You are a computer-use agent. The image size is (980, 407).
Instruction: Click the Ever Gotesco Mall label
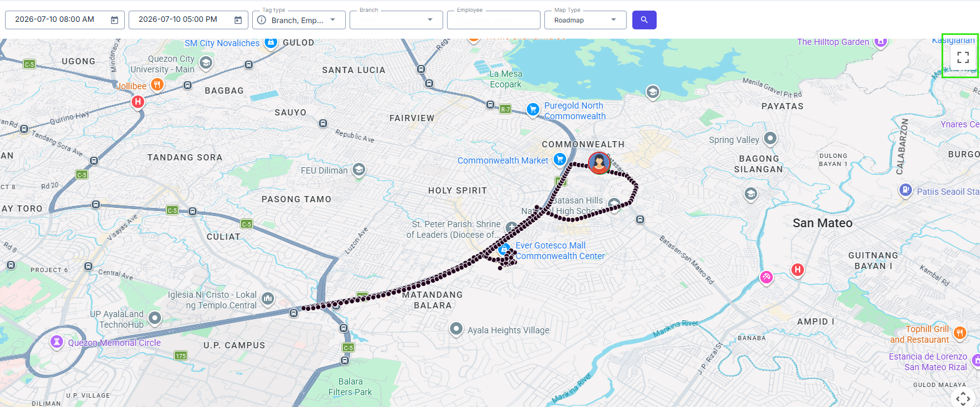coord(551,245)
